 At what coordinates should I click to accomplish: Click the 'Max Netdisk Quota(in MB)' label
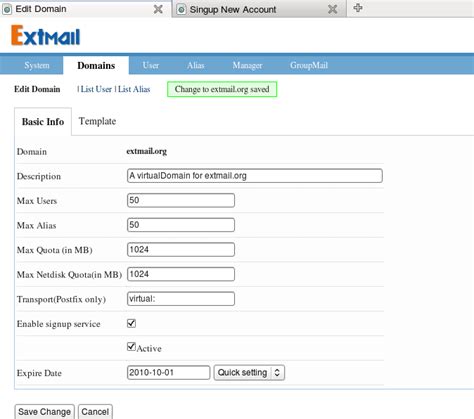69,275
